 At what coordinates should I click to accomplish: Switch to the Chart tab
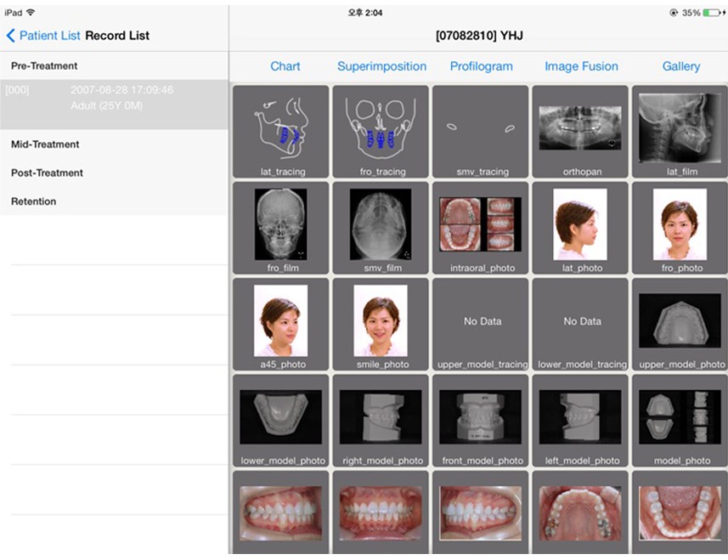(285, 66)
